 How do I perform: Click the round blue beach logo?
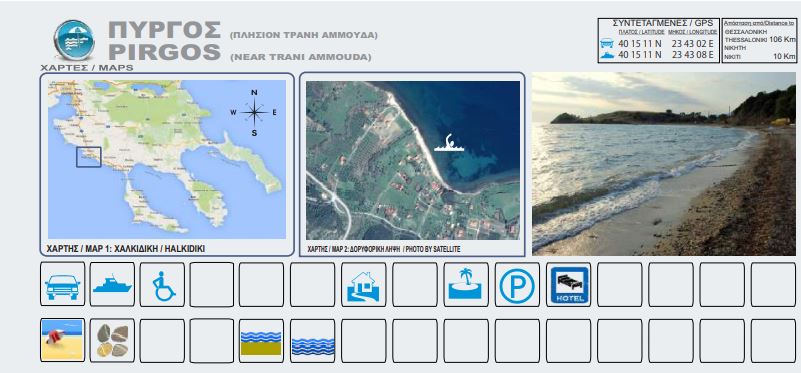tap(75, 40)
